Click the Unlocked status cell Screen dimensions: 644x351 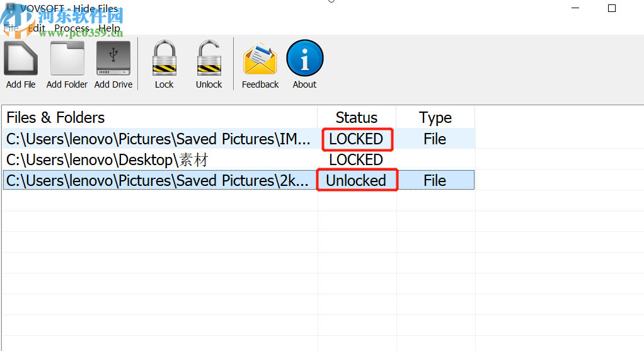pyautogui.click(x=356, y=181)
